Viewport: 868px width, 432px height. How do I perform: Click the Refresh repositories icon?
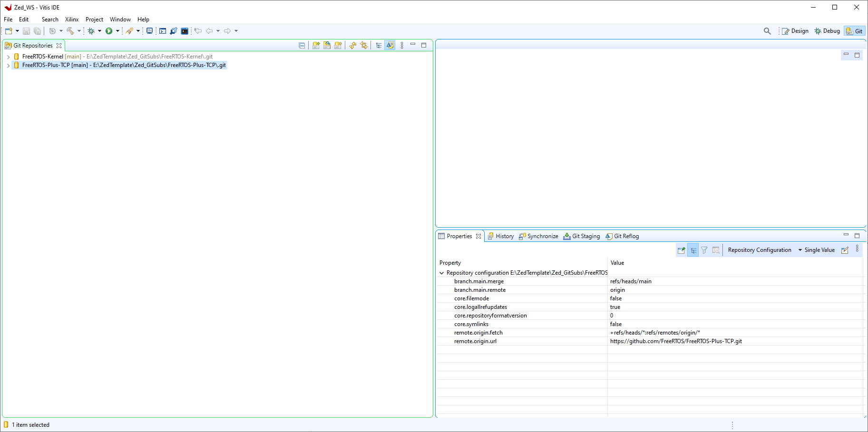pyautogui.click(x=353, y=45)
